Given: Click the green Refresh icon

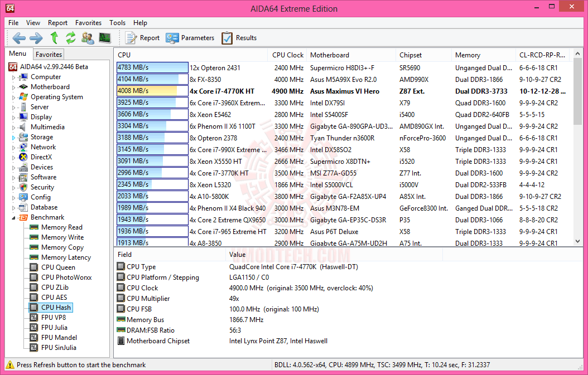Looking at the screenshot, I should click(70, 38).
